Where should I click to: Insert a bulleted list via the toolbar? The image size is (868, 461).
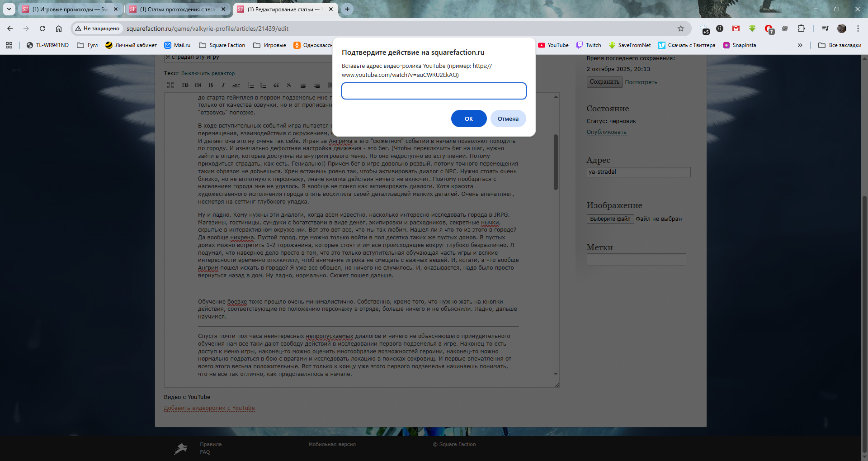tap(250, 85)
